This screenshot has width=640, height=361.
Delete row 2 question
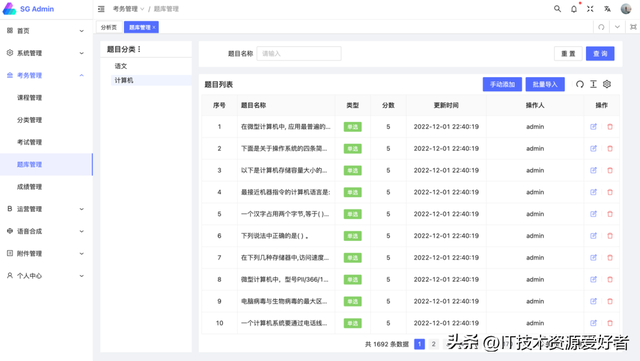610,148
